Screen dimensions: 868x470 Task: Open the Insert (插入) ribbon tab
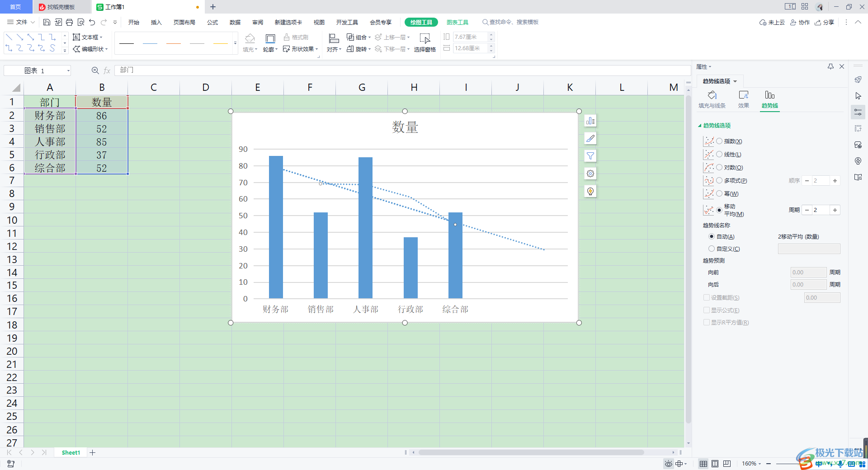[x=156, y=22]
